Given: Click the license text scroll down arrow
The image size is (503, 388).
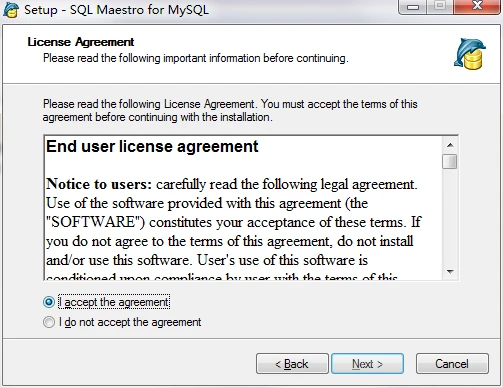Looking at the screenshot, I should (450, 272).
